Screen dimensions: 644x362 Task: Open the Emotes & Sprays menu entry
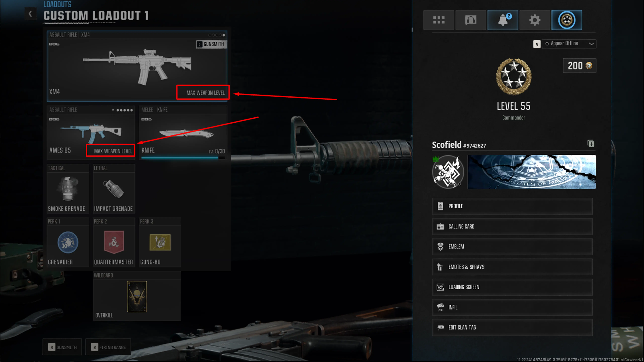click(x=512, y=267)
